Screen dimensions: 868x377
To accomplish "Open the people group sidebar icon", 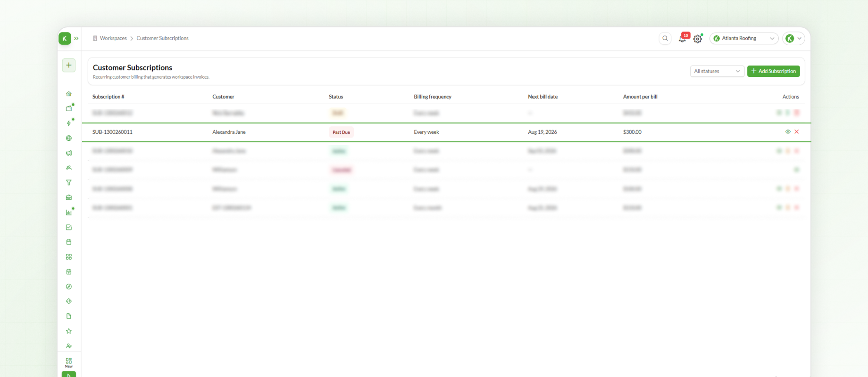I will pyautogui.click(x=69, y=168).
